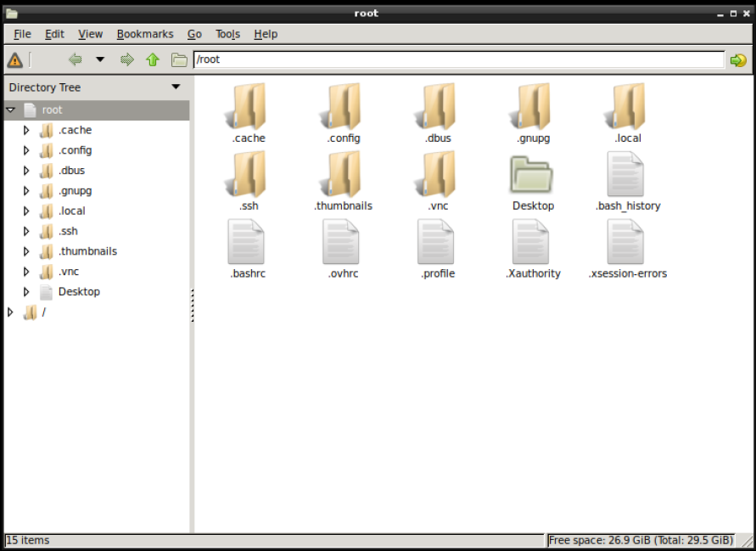Open the back history dropdown arrow
Screen dimensions: 756x551
(100, 59)
